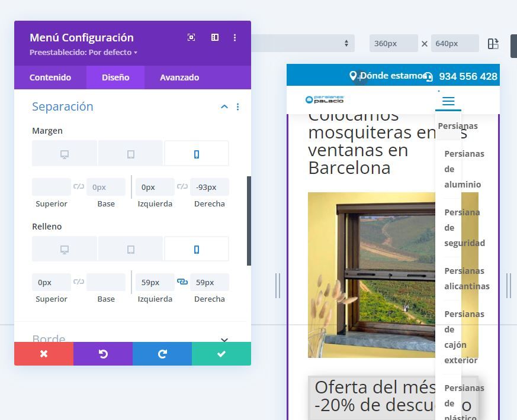Select desktop view for Relleno
The height and width of the screenshot is (420, 517).
65,250
